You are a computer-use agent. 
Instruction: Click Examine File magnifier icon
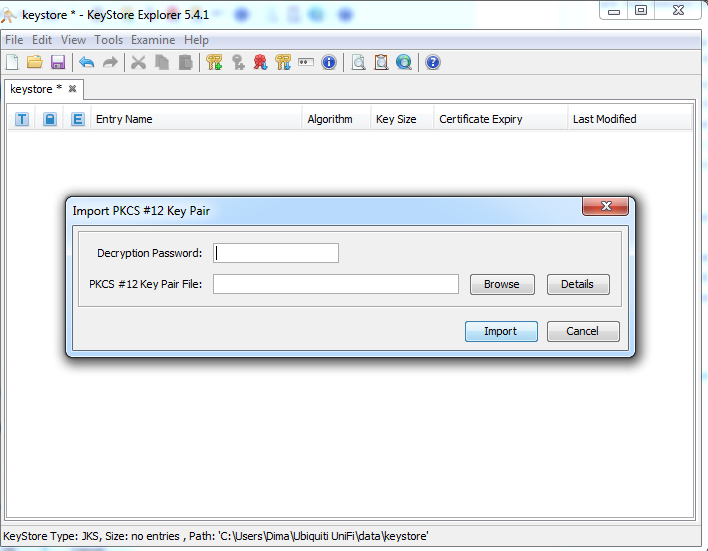pyautogui.click(x=359, y=62)
